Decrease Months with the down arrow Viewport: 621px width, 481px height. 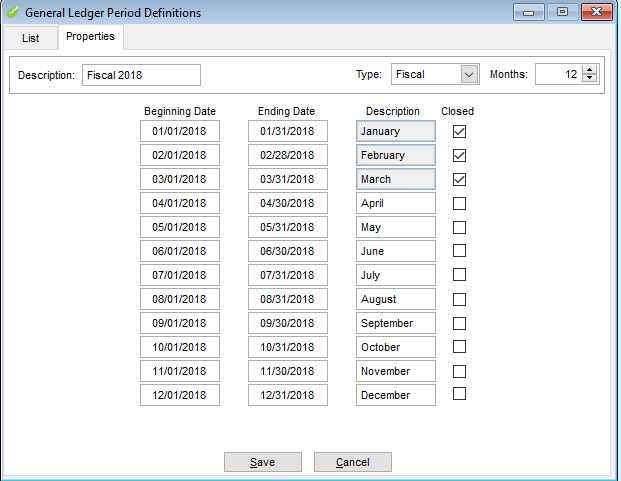tap(589, 80)
